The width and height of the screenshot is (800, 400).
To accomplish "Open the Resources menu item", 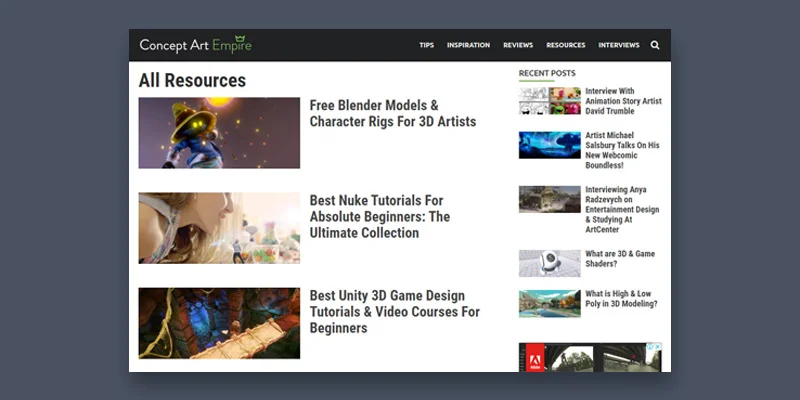I will tap(566, 45).
